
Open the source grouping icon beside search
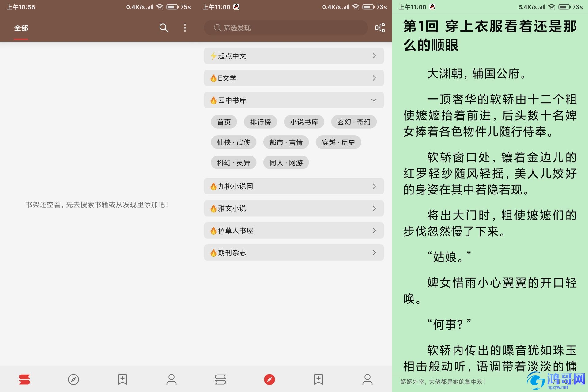click(x=380, y=28)
